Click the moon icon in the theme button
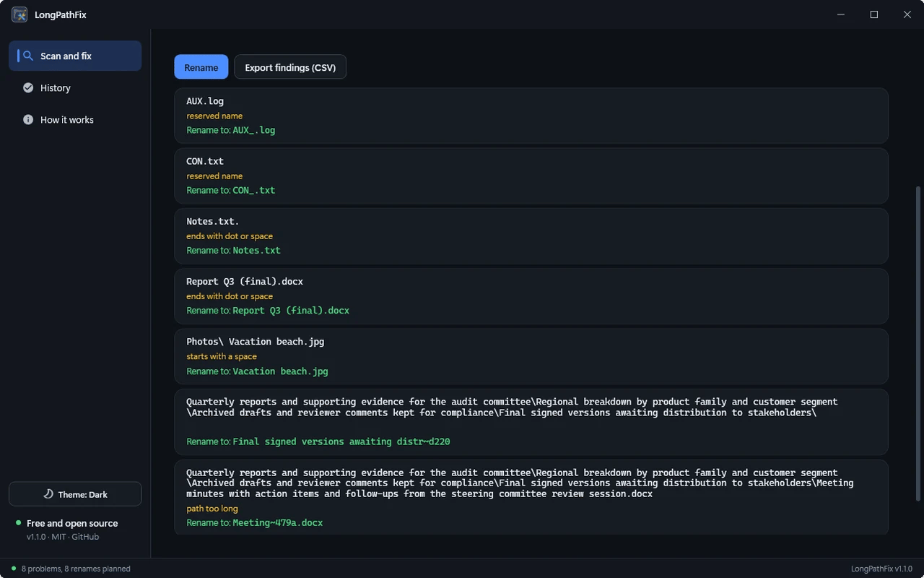924x578 pixels. (x=48, y=494)
